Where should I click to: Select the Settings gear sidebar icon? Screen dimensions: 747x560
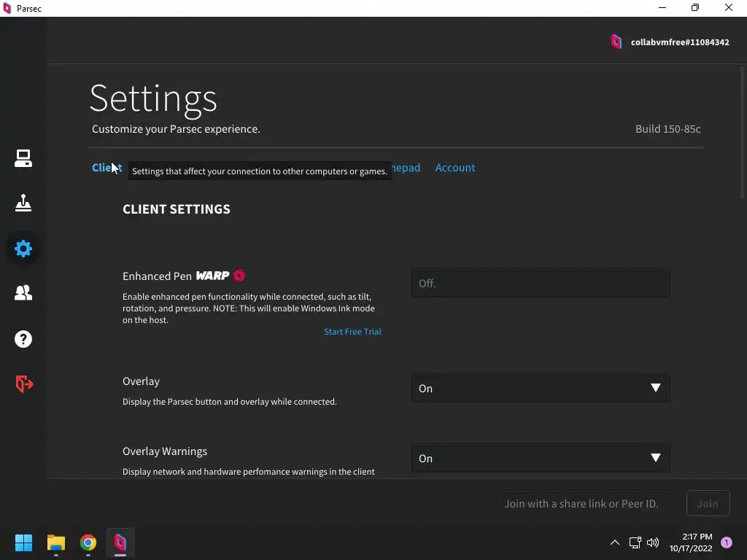(x=23, y=249)
